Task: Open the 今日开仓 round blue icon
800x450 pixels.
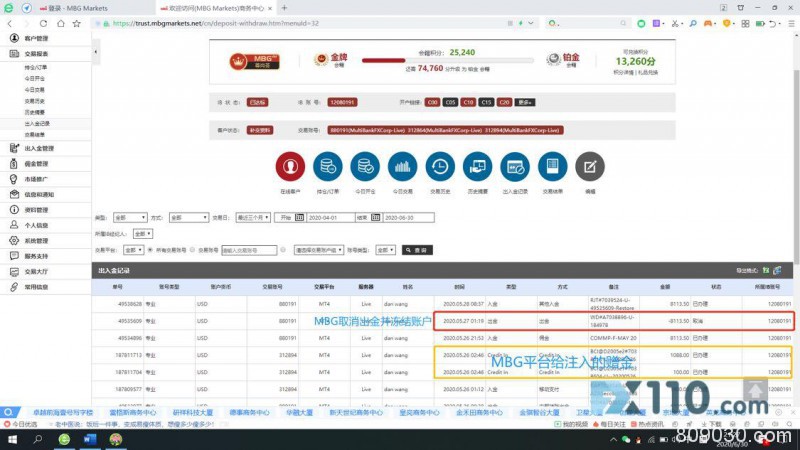Action: pos(365,166)
